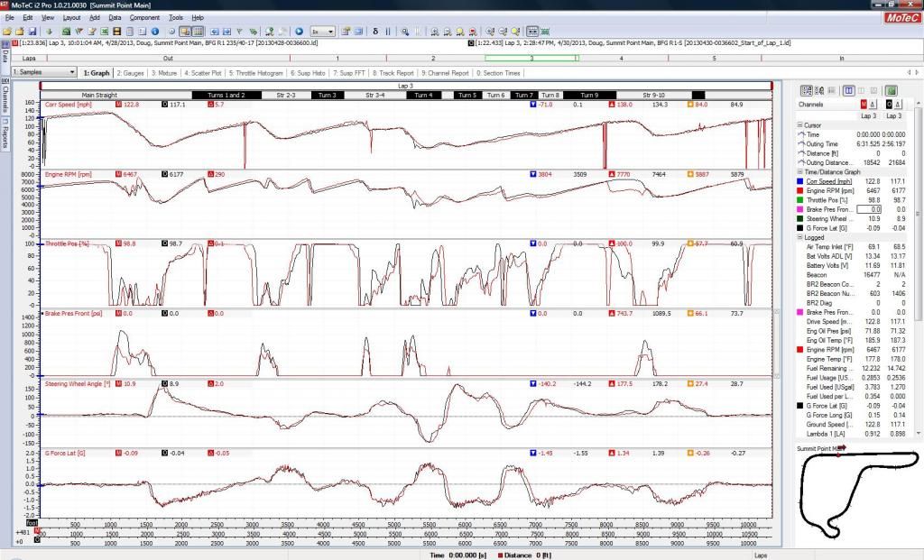Toggle the two-column view button in Channels panel
This screenshot has height=560, width=924.
click(848, 90)
